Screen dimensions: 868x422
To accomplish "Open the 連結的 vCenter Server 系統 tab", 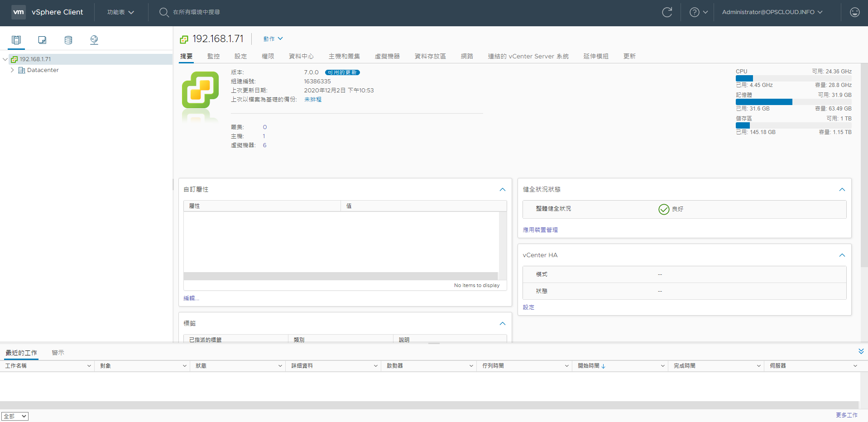I will pos(528,56).
